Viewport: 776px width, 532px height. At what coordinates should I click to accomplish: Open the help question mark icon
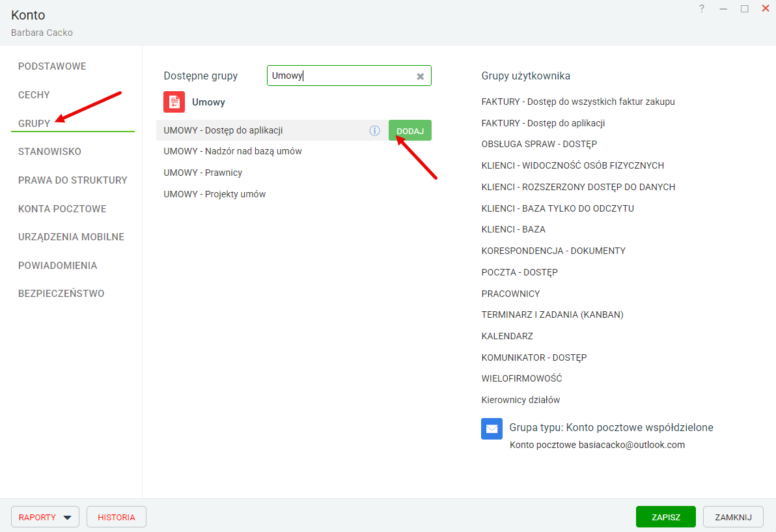[x=702, y=8]
